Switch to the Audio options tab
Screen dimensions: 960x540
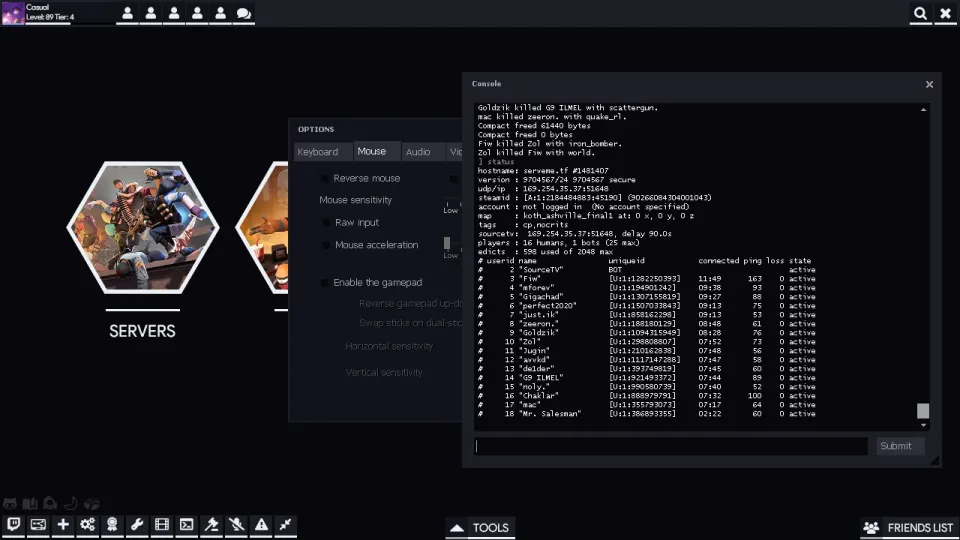pos(418,152)
